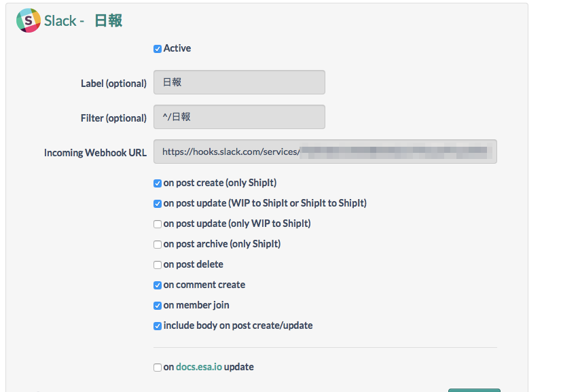Check on post update (only WIP to ShipIt)
Image resolution: width=561 pixels, height=392 pixels.
pos(158,224)
